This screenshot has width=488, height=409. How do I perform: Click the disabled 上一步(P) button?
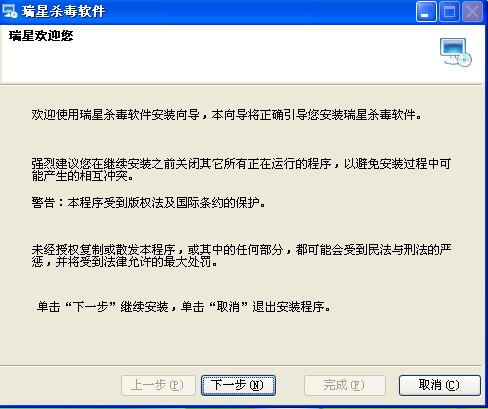158,385
